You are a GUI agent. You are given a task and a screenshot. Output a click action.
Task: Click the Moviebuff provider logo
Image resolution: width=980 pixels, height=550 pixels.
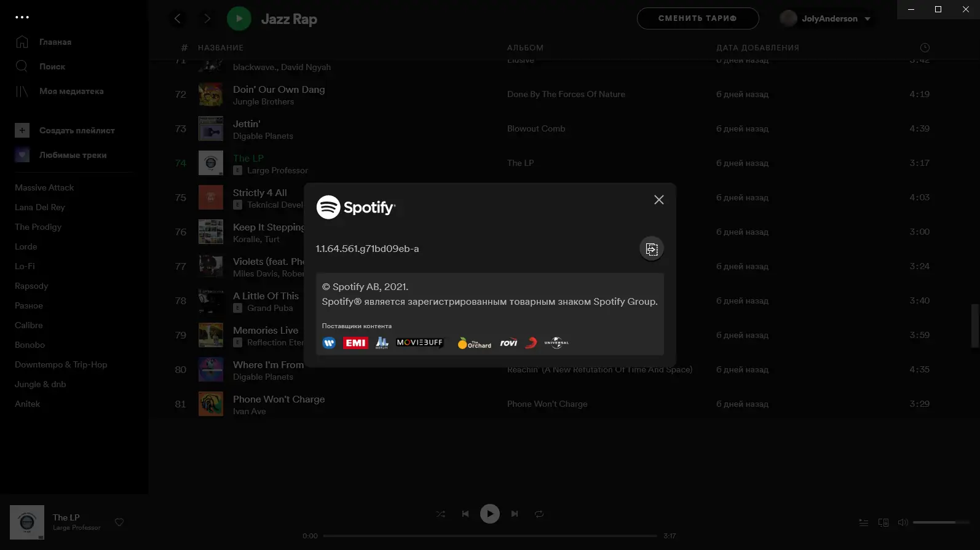coord(420,342)
